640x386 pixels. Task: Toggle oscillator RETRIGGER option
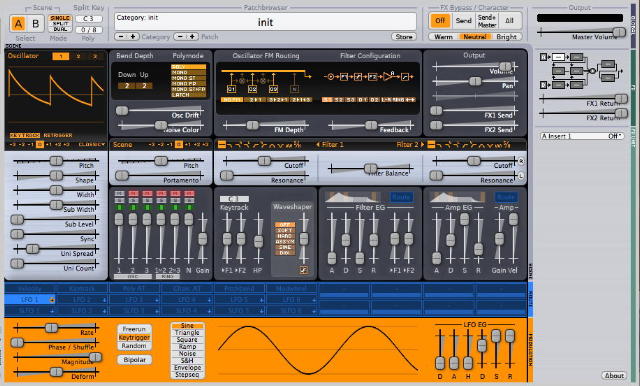[x=58, y=135]
